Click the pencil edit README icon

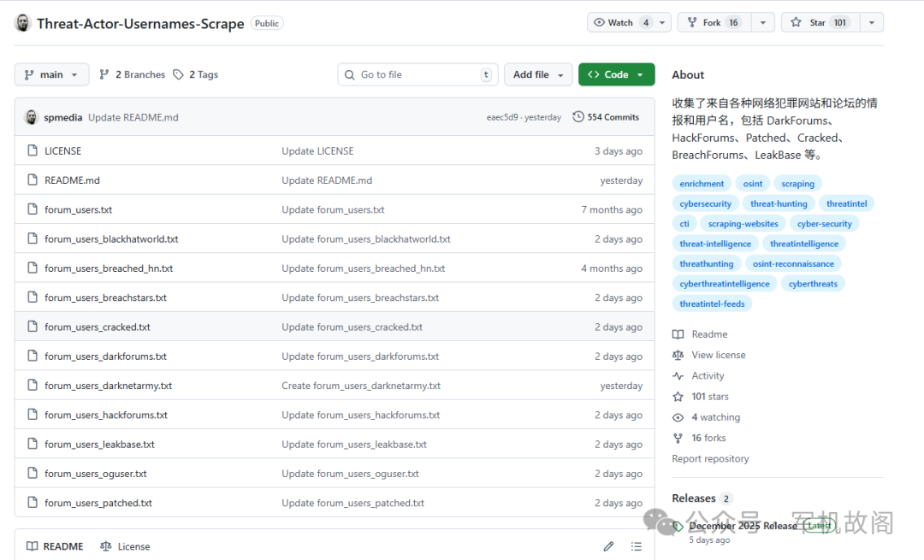[x=608, y=546]
